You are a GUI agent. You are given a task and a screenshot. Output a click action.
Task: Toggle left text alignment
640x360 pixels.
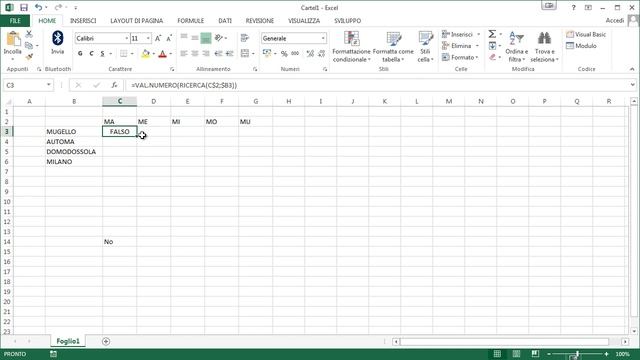click(x=184, y=53)
